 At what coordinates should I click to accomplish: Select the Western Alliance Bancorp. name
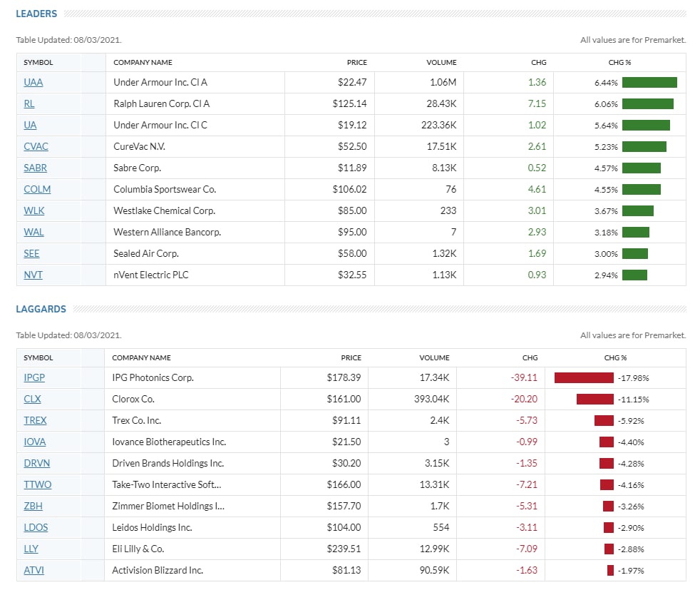pos(168,233)
